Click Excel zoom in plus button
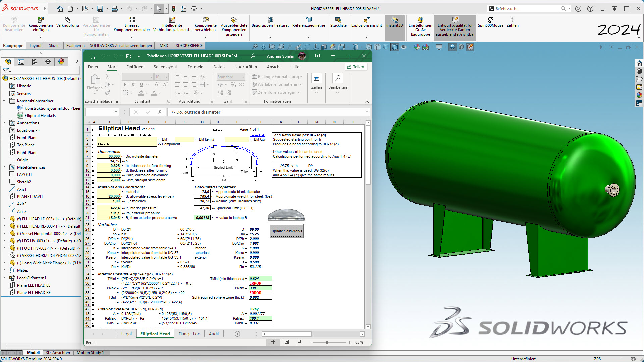 (x=350, y=342)
